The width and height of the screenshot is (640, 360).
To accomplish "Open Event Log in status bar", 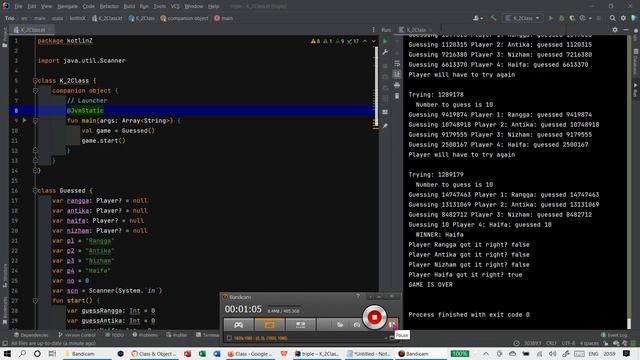I will point(614,335).
